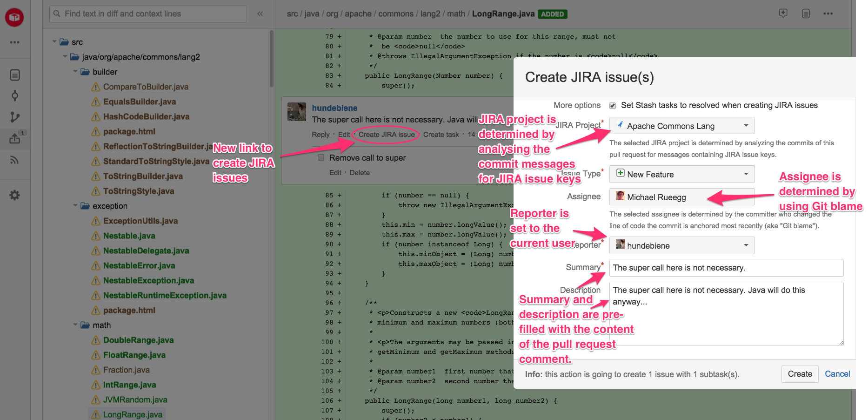Open DoubleRange.java in the file tree
Viewport: 868px width, 420px height.
[138, 340]
